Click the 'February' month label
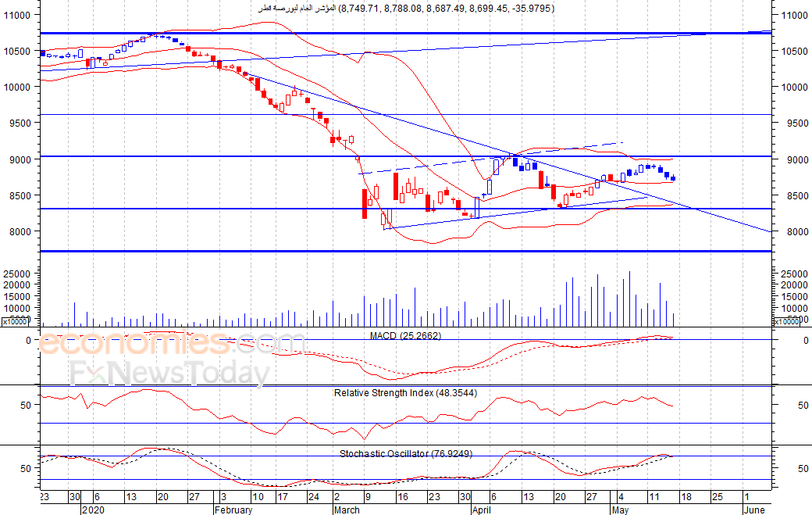The image size is (812, 515). pos(233,510)
